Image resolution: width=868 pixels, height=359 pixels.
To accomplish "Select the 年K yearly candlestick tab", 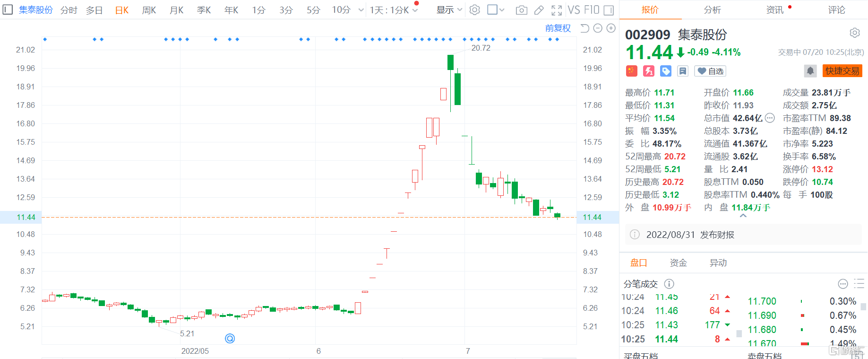I will pyautogui.click(x=232, y=10).
